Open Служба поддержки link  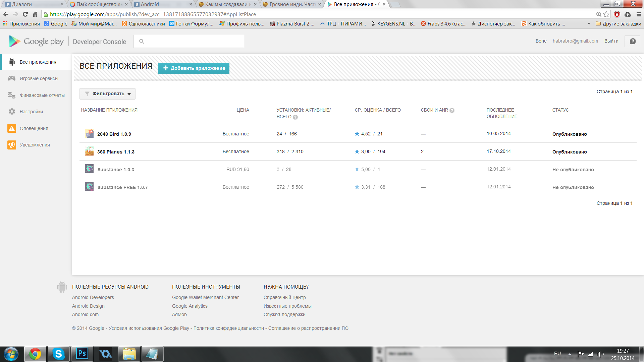point(284,314)
